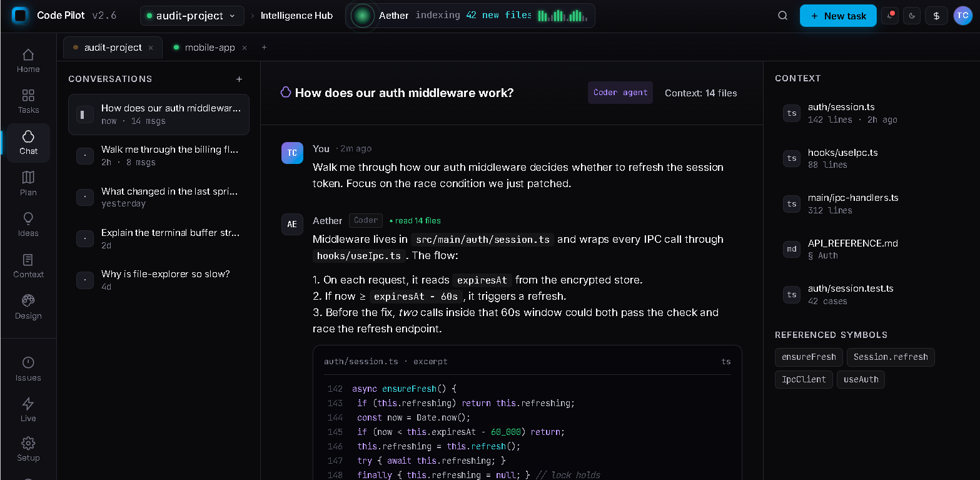Click the md icon of API_REFERENCE.md
The width and height of the screenshot is (980, 480).
tap(792, 249)
